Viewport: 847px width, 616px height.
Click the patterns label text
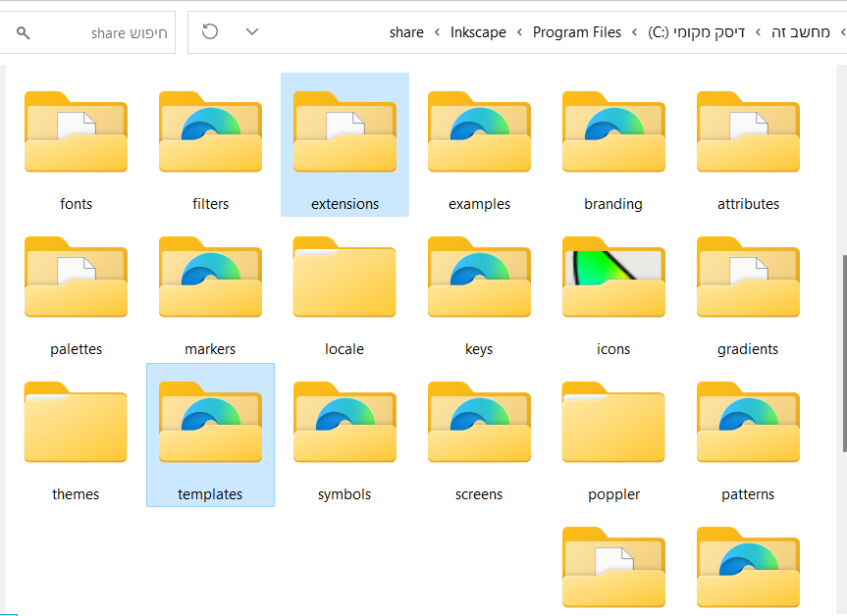748,494
